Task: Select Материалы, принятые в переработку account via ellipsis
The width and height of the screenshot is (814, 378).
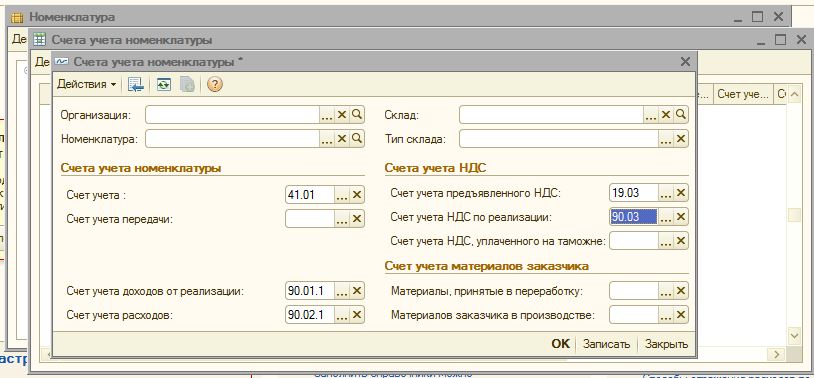Action: (x=666, y=291)
